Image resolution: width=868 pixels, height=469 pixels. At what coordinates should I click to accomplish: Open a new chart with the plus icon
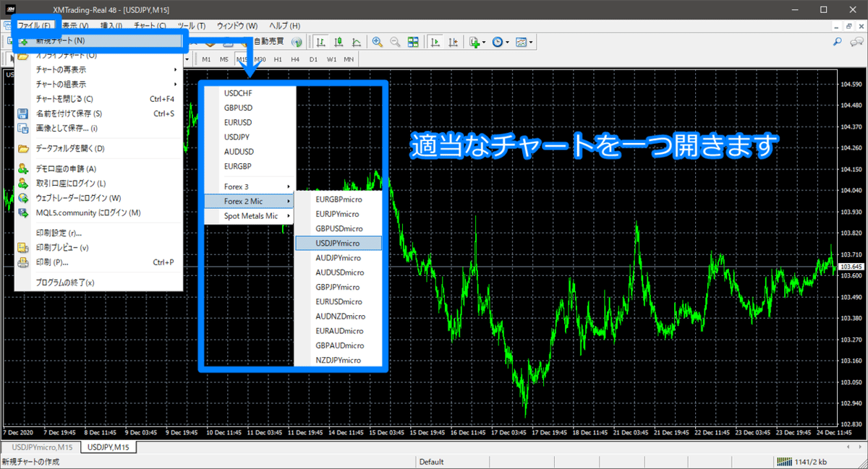coord(475,41)
